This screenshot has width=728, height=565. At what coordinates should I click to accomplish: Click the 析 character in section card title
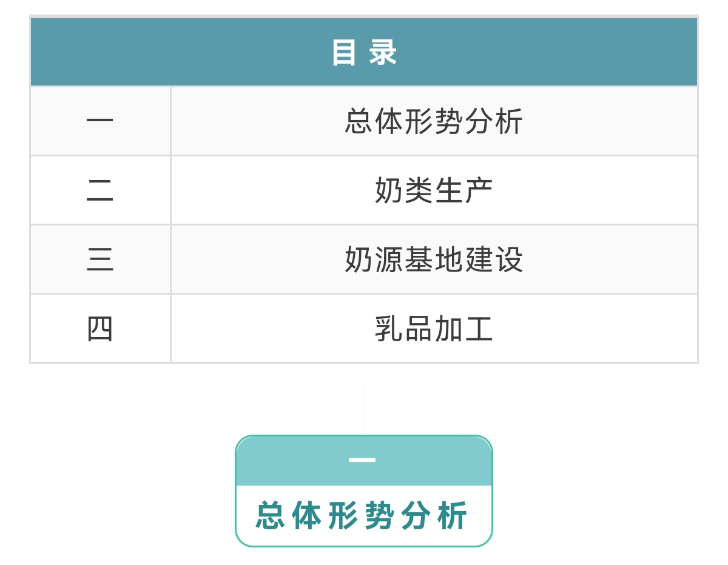point(453,516)
